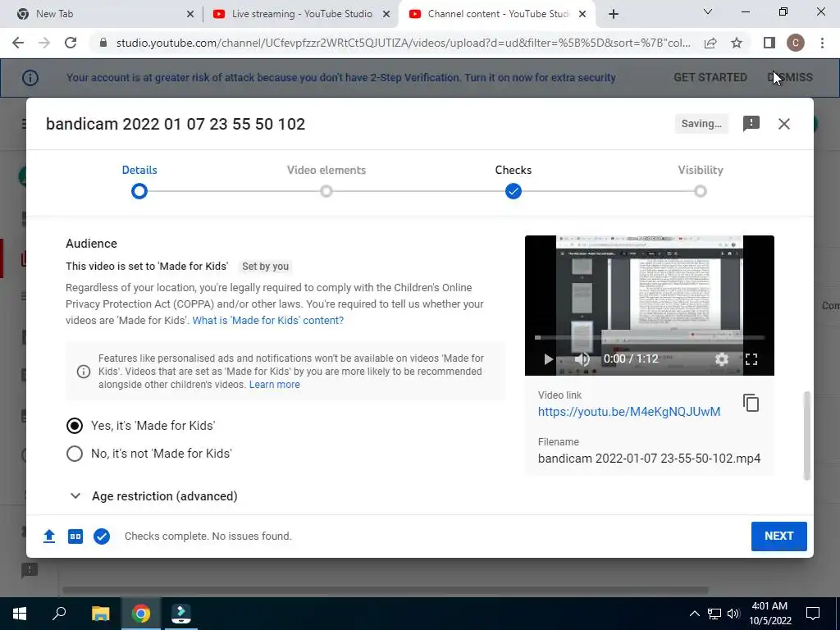Click the video preview progress bar
840x630 pixels.
(x=650, y=337)
